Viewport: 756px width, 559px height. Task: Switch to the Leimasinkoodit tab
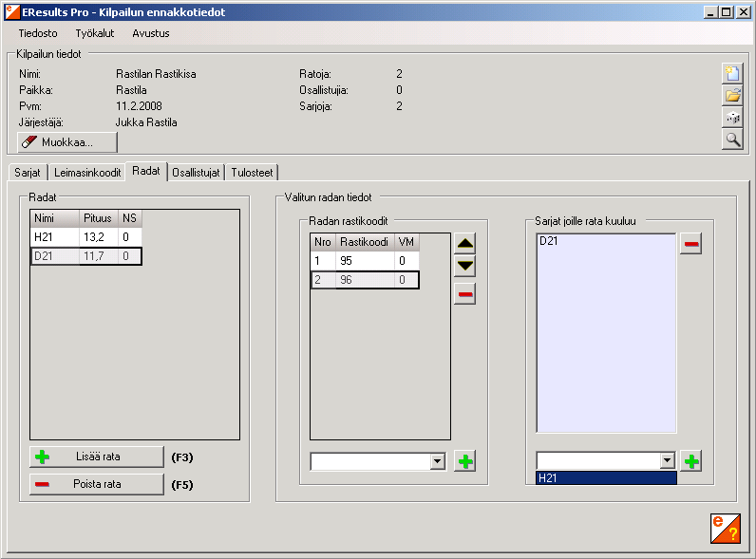[87, 173]
